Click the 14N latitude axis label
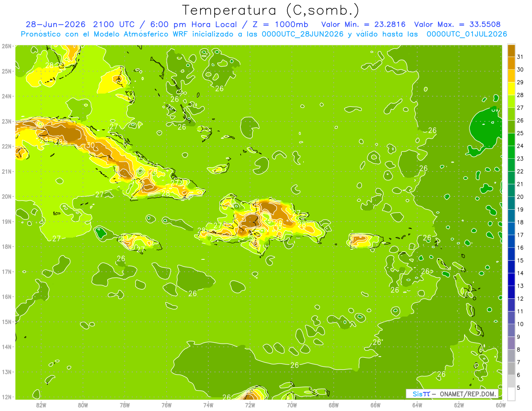The height and width of the screenshot is (411, 532). click(6, 347)
